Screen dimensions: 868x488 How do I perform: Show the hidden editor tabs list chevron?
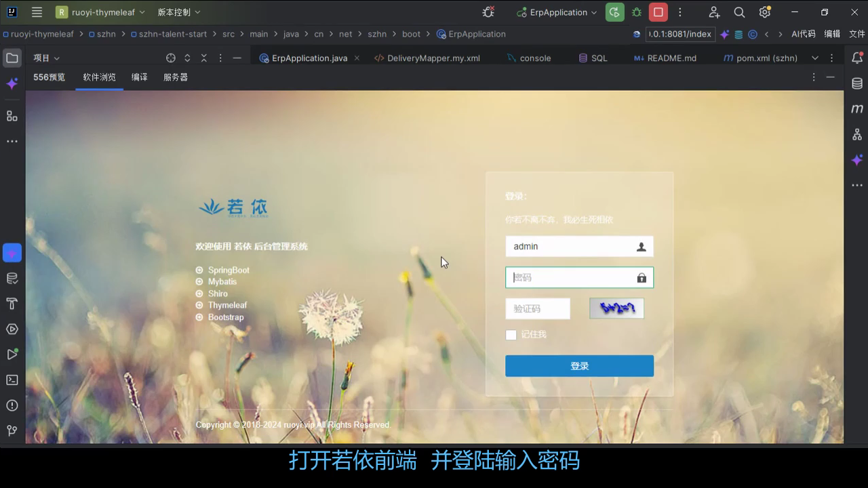815,58
